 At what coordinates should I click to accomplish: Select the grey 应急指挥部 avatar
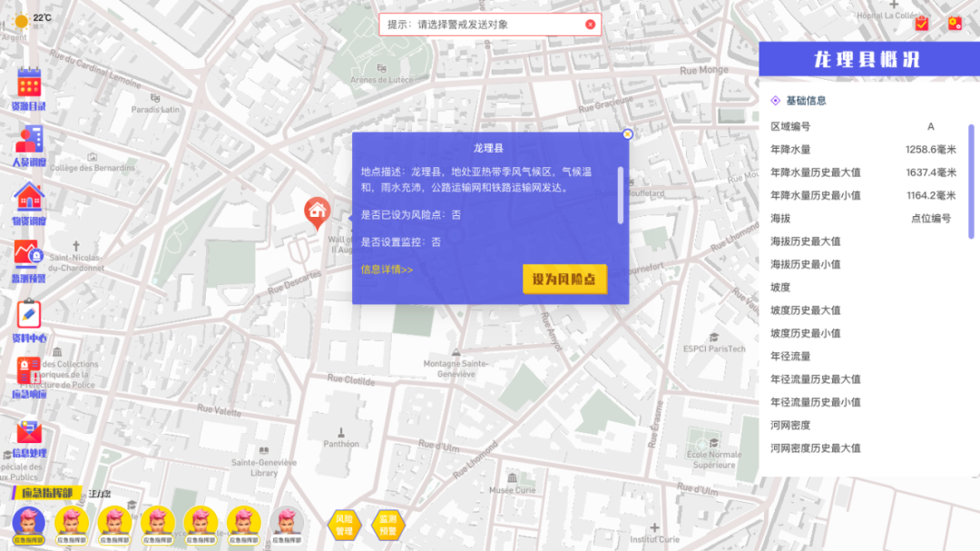289,524
